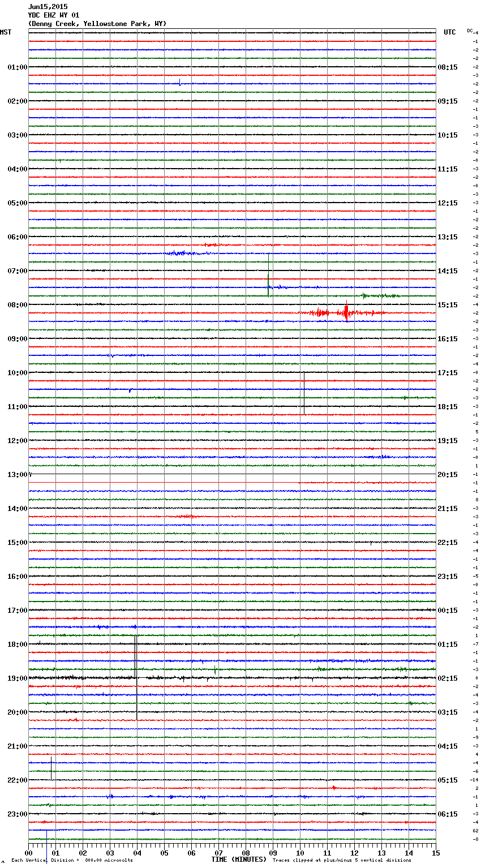Click the 02:15 UTC time label
This screenshot has height=868, width=481.
point(448,678)
